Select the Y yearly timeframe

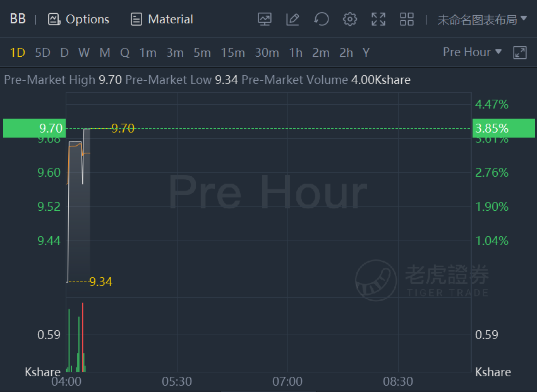[x=366, y=52]
